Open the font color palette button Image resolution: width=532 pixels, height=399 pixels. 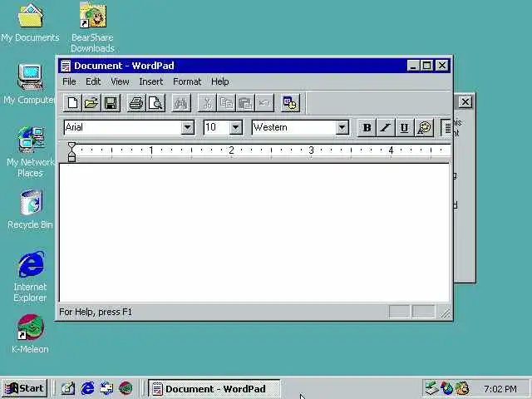click(x=424, y=128)
